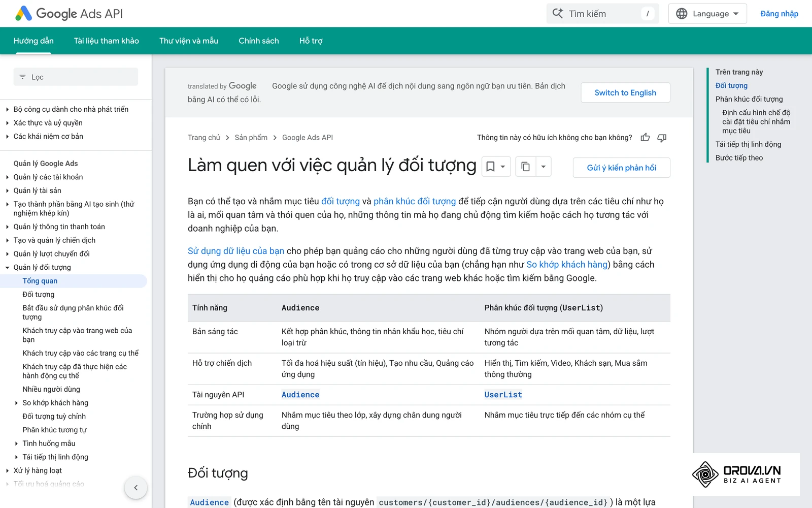The width and height of the screenshot is (812, 508).
Task: Expand Xác thực và uỷ quyền section
Action: pyautogui.click(x=7, y=123)
